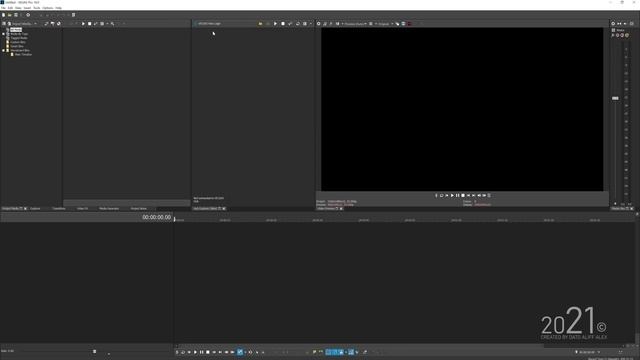Viewport: 640px width, 360px height.
Task: Toggle the highlighted Normal Edit tool button
Action: click(x=240, y=352)
